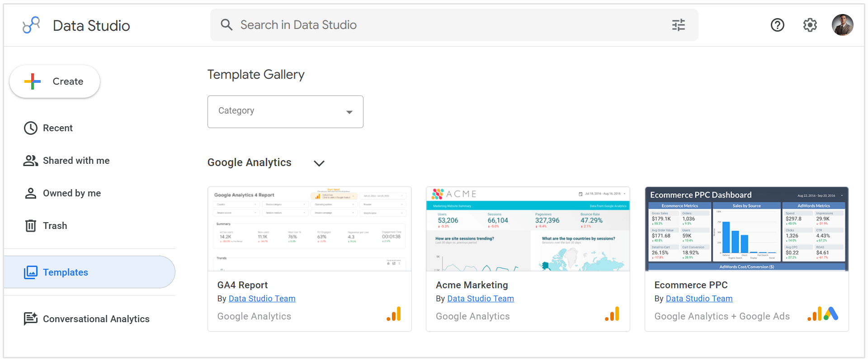The width and height of the screenshot is (868, 362).
Task: Click the Template Gallery heading
Action: [x=256, y=75]
